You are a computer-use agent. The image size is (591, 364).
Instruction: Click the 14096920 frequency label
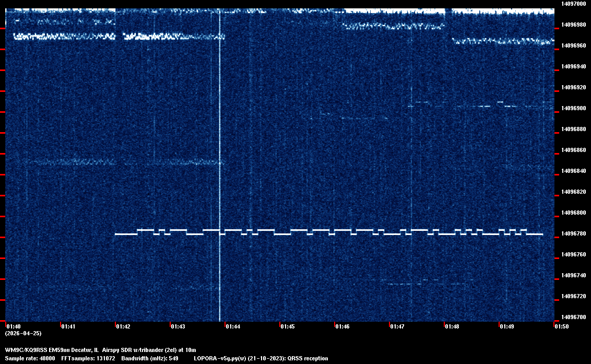573,87
